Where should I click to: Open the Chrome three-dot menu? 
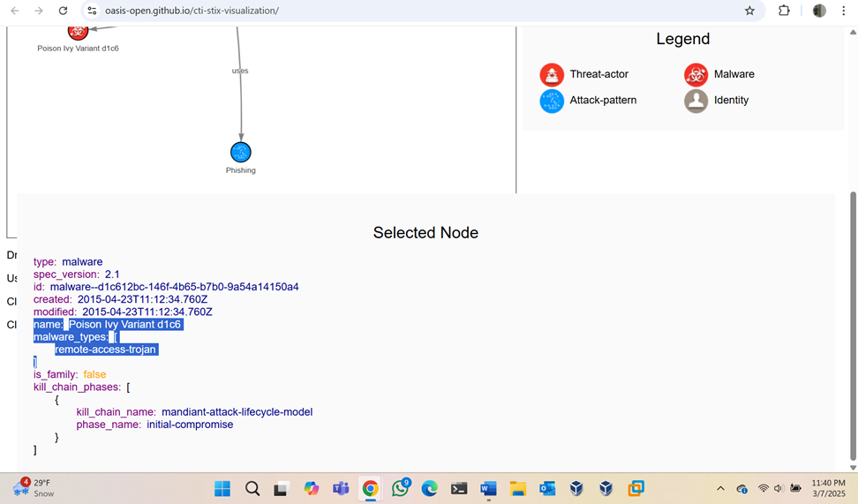pyautogui.click(x=843, y=11)
